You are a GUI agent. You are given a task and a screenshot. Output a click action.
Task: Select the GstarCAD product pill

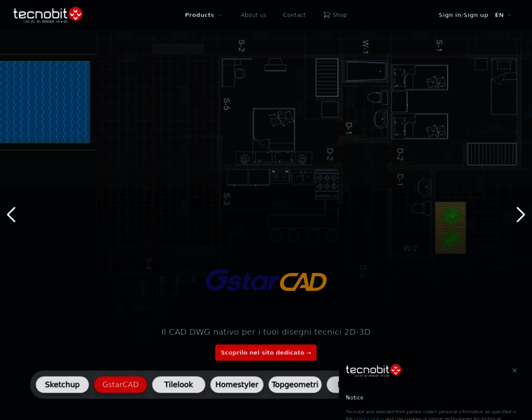coord(120,384)
